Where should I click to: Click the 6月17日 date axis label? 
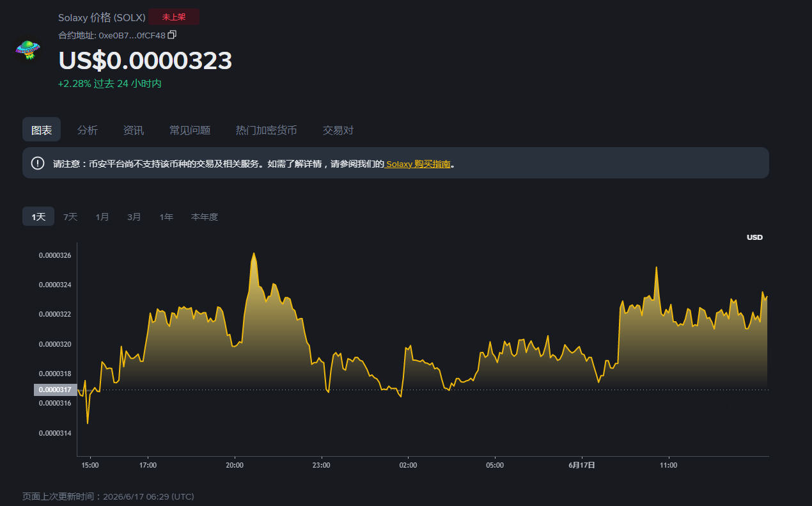click(x=582, y=465)
